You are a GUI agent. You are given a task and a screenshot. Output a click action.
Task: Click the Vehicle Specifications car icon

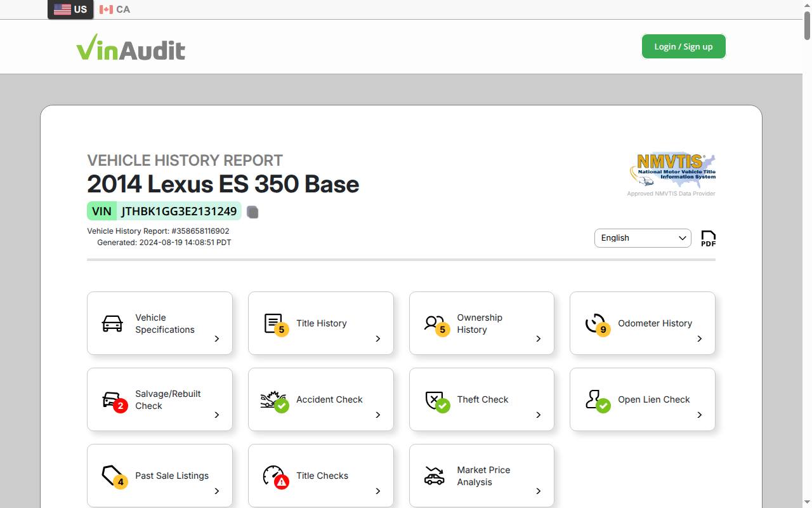coord(112,323)
